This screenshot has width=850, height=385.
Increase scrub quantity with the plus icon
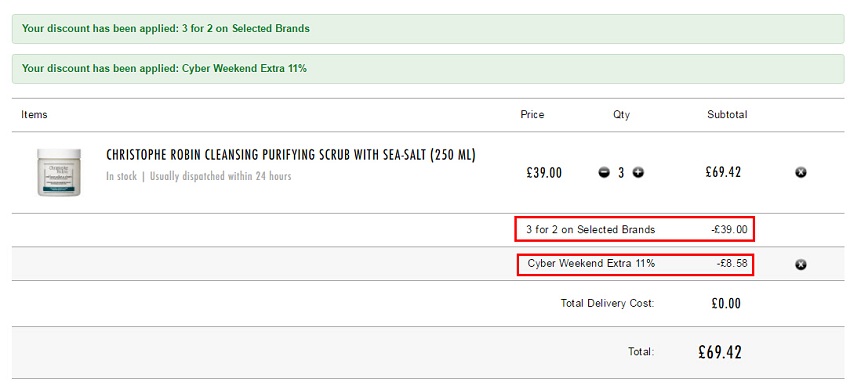point(638,173)
